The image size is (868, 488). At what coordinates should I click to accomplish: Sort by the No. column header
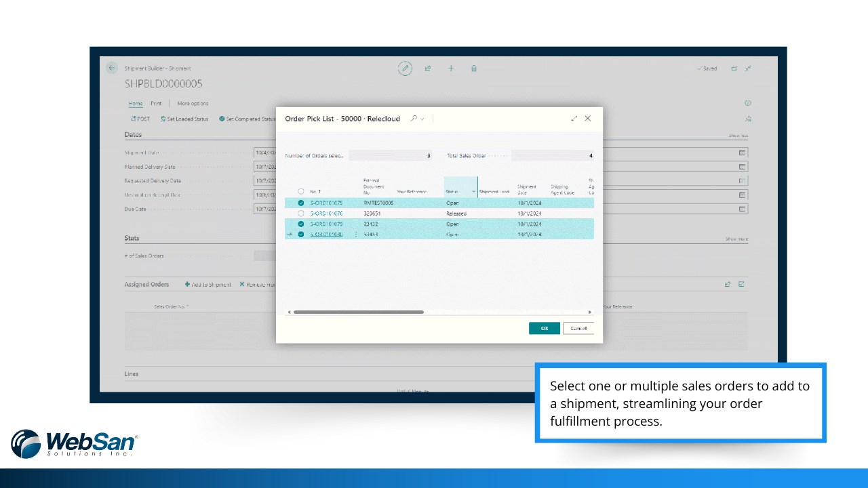click(x=315, y=192)
